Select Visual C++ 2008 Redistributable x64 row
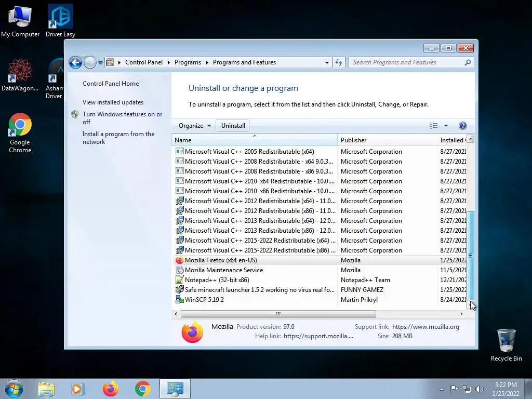Viewport: 532px width, 399px height. coord(319,162)
